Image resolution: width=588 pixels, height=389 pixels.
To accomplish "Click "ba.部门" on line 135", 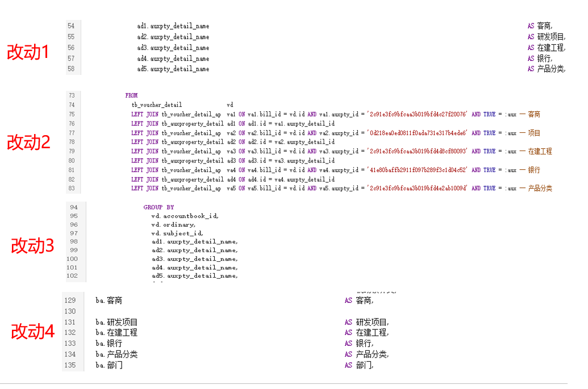I will point(109,365).
